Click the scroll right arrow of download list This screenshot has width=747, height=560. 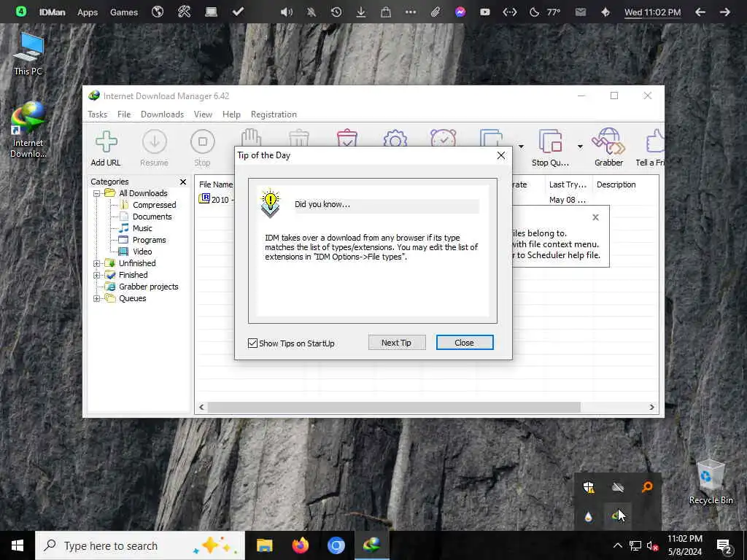(651, 407)
